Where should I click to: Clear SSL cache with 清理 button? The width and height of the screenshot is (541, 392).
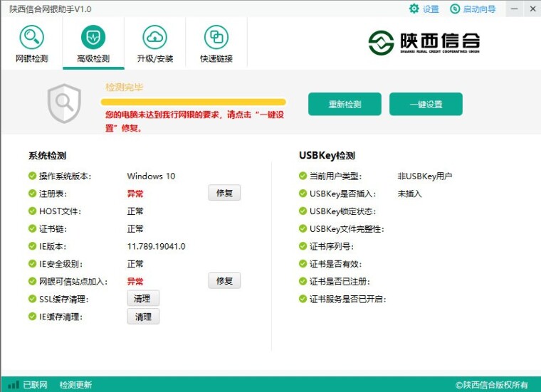pyautogui.click(x=143, y=298)
